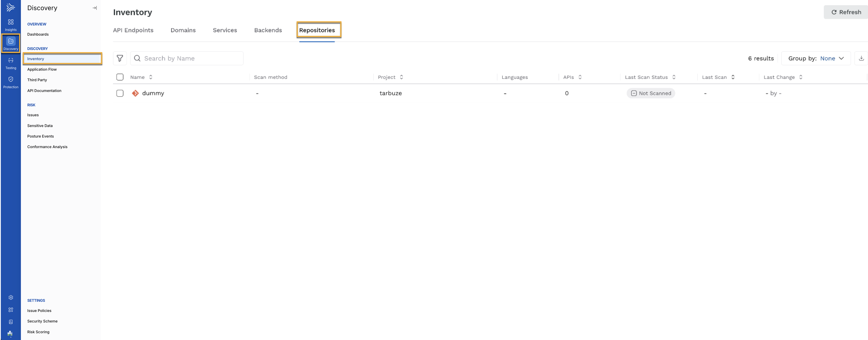Sort by Last Scan Status arrows
The height and width of the screenshot is (340, 868).
coord(674,77)
